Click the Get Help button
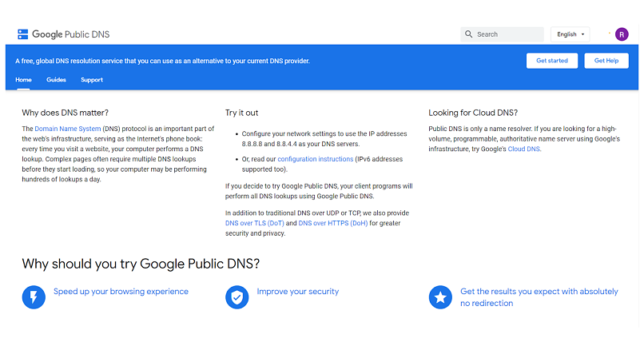 [x=606, y=61]
